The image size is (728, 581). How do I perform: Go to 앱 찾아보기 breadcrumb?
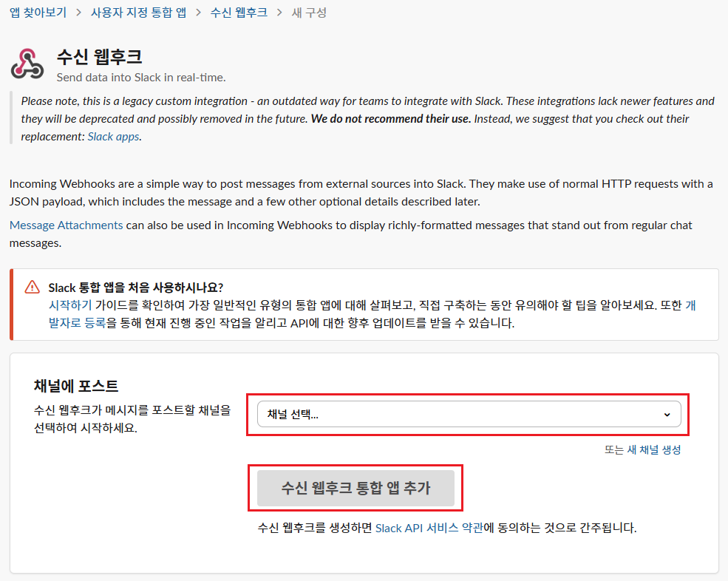click(38, 13)
